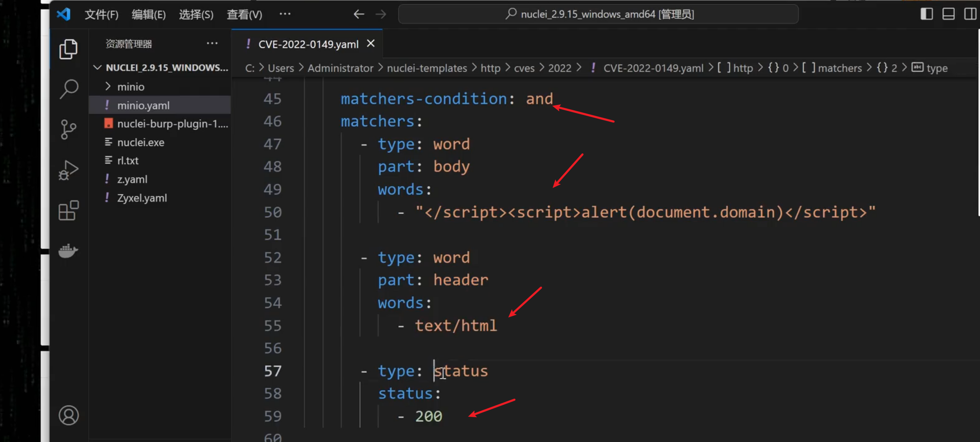Toggle the bottom panel layout button

tap(948, 14)
